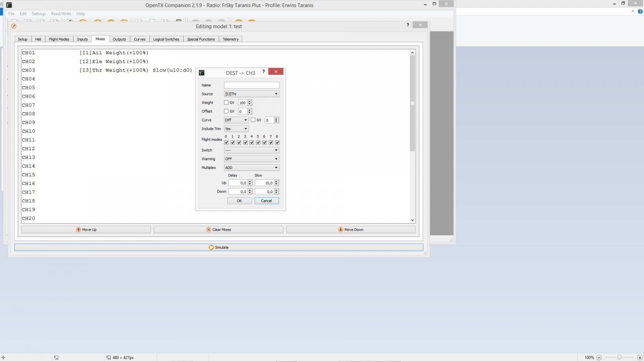Uncheck flight mode 8 checkbox
644x362 pixels.
pos(277,142)
